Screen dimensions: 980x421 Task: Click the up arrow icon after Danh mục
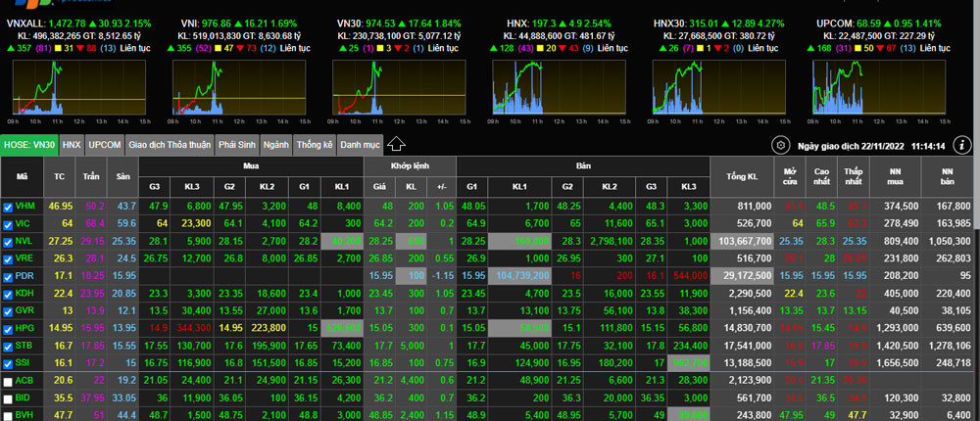coord(396,144)
